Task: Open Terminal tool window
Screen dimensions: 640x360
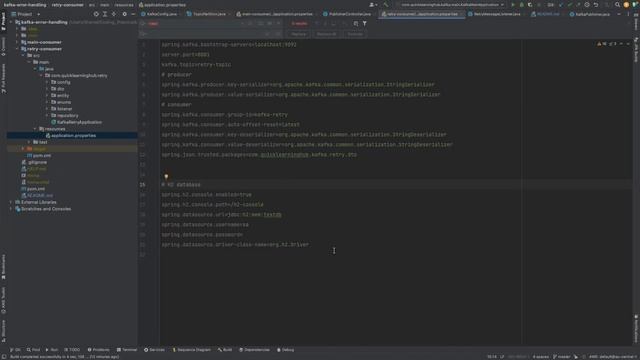Action: click(x=127, y=350)
